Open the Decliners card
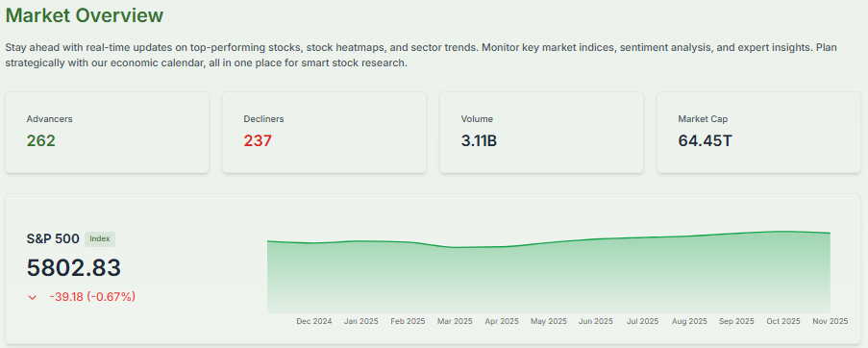 (x=324, y=133)
